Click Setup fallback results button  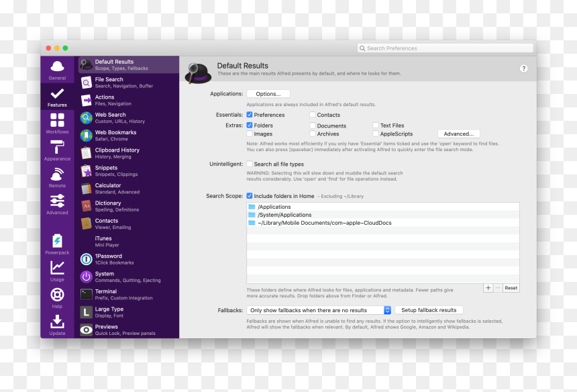coord(429,310)
